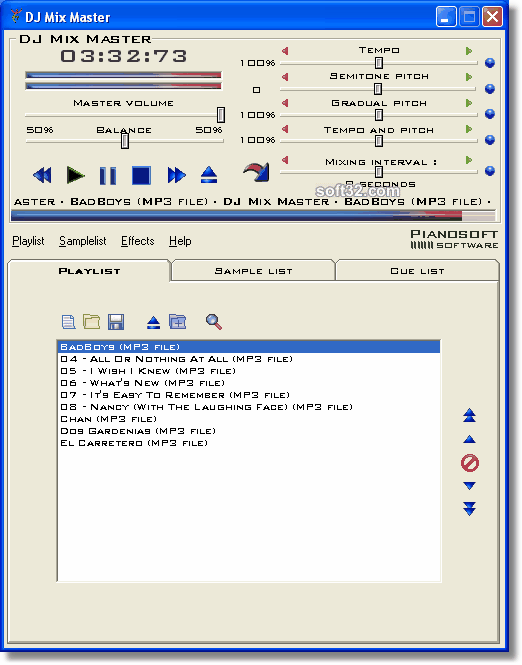522x665 pixels.
Task: Open the search magnifier icon
Action: coord(214,322)
